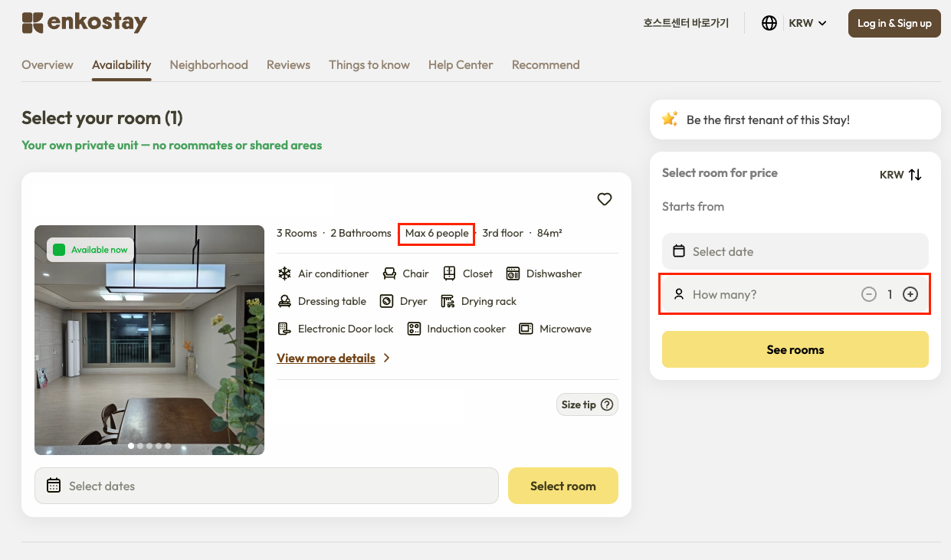The height and width of the screenshot is (560, 951).
Task: Click the plus guest count button
Action: 910,294
